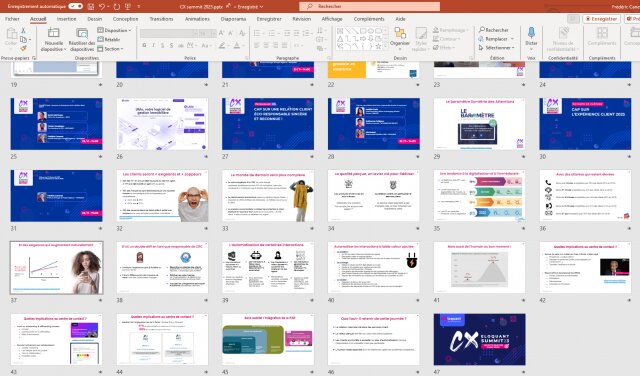The image size is (640, 376).
Task: Click Réutiliser des diapositives icon
Action: (82, 33)
